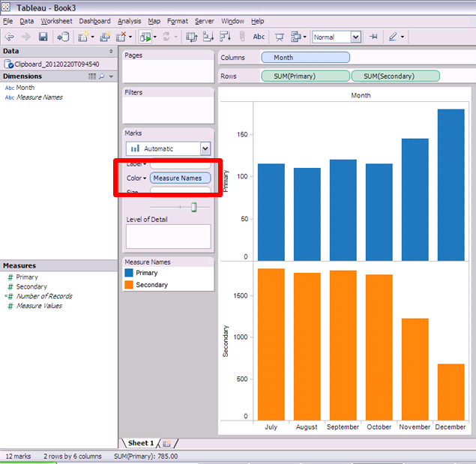The width and height of the screenshot is (476, 464).
Task: Switch to the Sheet 1 tab
Action: pyautogui.click(x=140, y=444)
